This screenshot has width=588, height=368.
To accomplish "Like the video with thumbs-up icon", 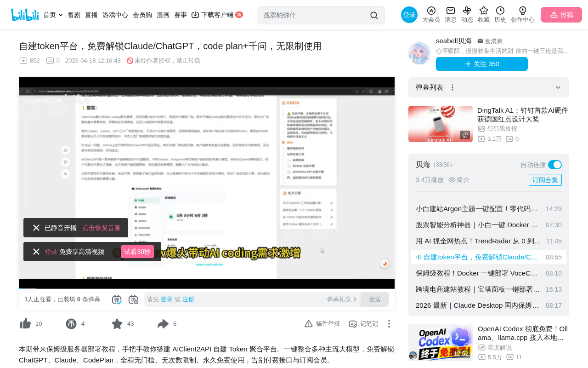I will point(25,324).
